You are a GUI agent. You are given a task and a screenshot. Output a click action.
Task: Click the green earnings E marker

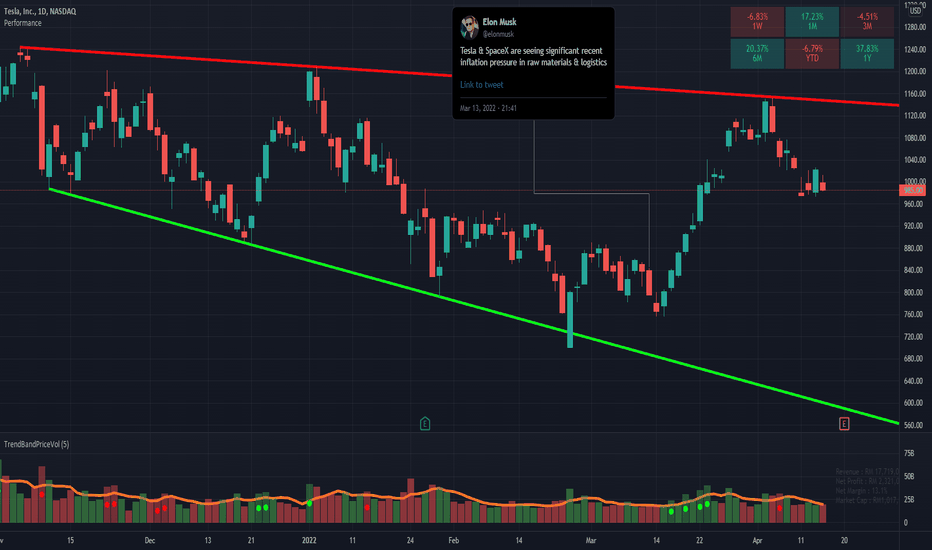point(424,423)
